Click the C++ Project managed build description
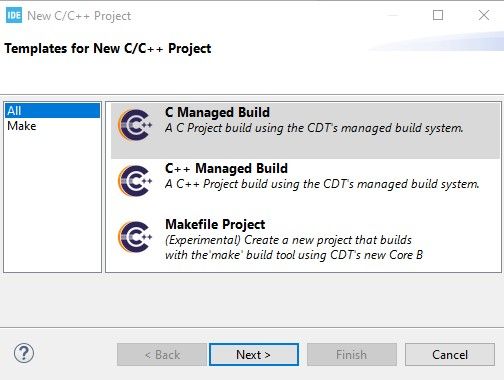This screenshot has height=380, width=504. click(x=322, y=184)
